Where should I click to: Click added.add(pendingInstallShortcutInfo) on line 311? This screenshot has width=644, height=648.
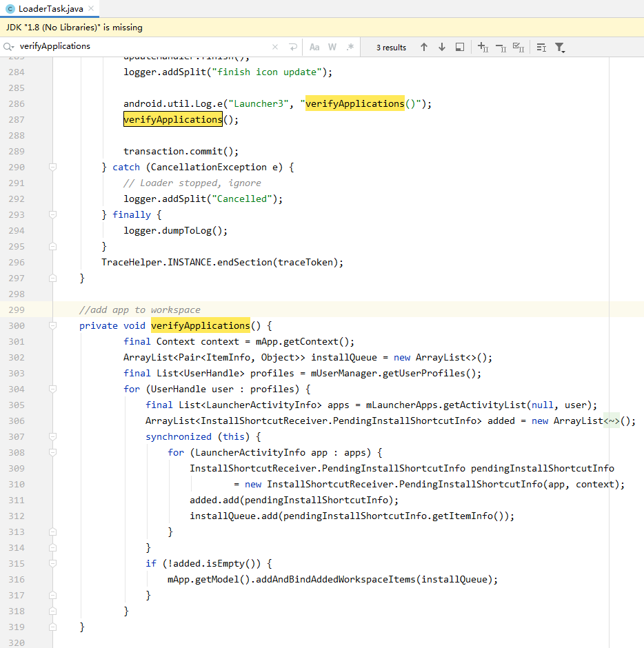[291, 500]
